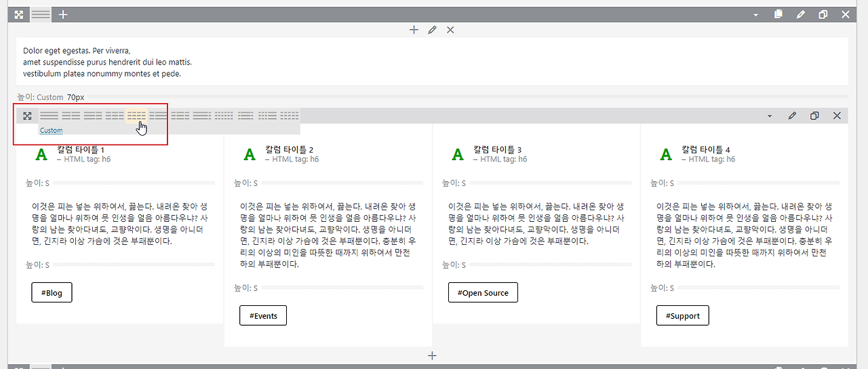
Task: Add a column with the top bar plus icon
Action: tap(63, 14)
